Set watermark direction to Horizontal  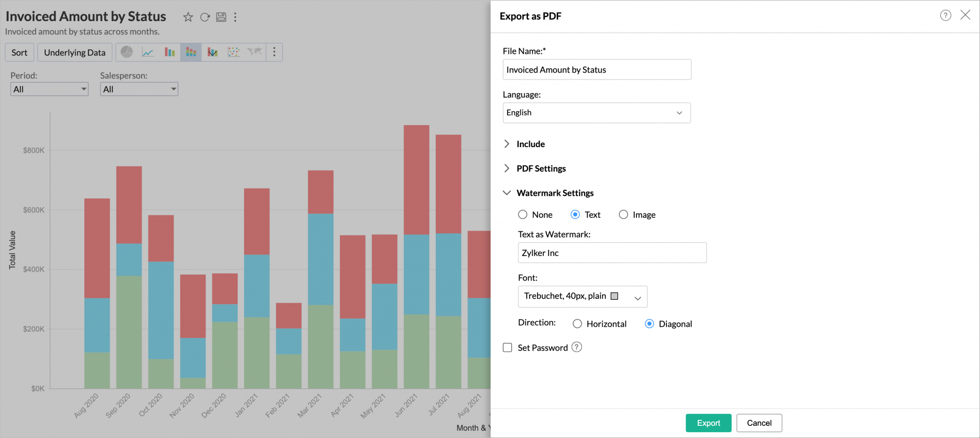pos(577,324)
